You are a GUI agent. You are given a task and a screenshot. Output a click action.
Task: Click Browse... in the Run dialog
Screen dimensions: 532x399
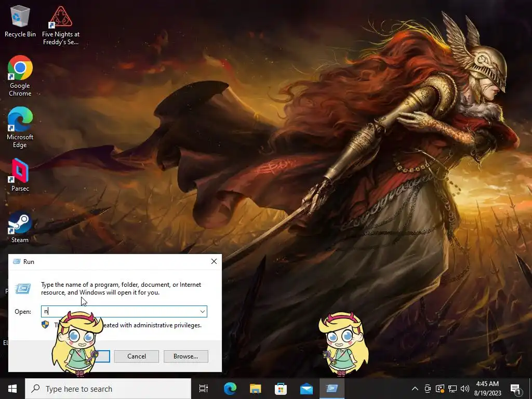click(x=185, y=356)
